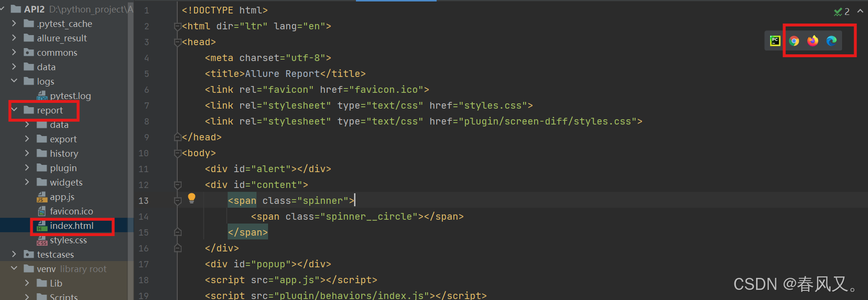Collapse the report folder
868x300 pixels.
pyautogui.click(x=14, y=110)
